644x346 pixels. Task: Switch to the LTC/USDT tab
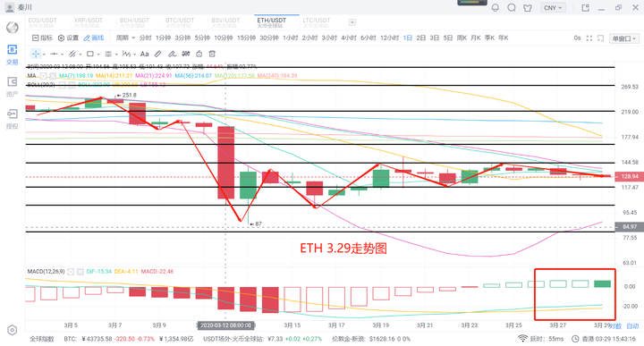click(x=317, y=22)
